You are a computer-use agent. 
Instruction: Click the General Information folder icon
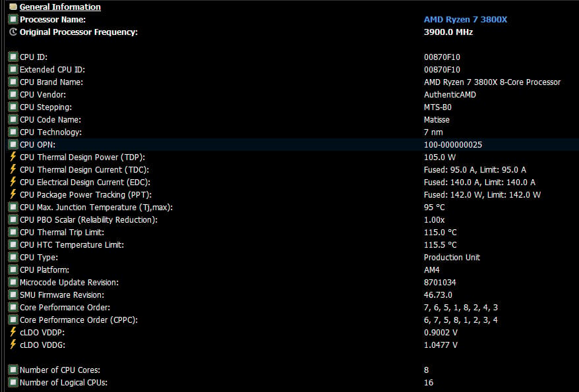tap(13, 7)
